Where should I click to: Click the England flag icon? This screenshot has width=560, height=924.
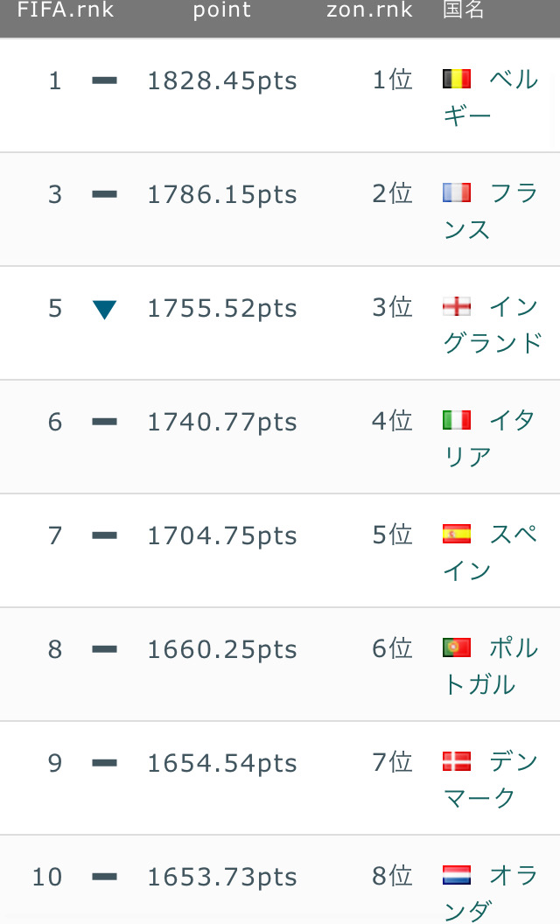457,306
